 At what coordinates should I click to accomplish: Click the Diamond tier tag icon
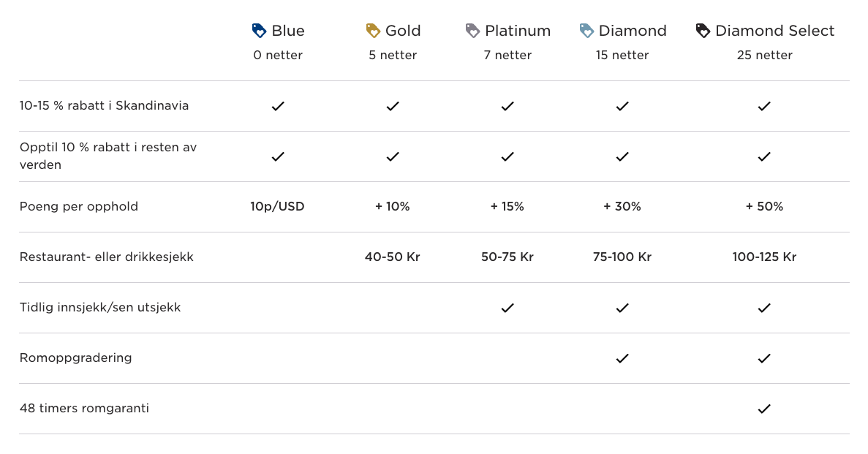[x=586, y=31]
